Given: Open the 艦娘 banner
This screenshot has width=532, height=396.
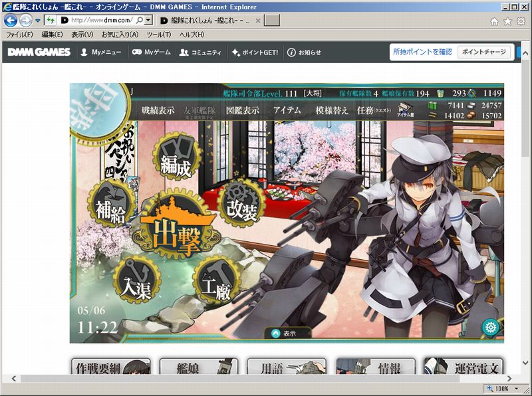Looking at the screenshot, I should point(199,366).
